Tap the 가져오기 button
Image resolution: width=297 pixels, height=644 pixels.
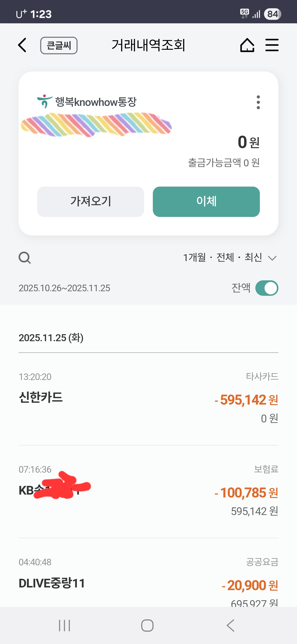point(90,201)
